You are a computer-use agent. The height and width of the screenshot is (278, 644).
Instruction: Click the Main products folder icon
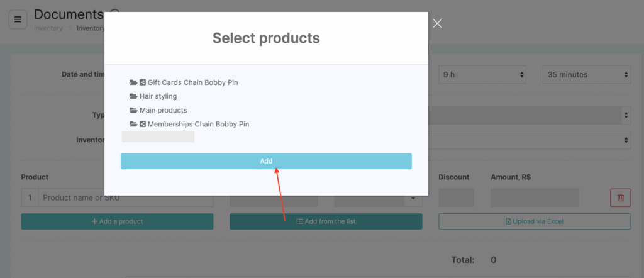133,111
